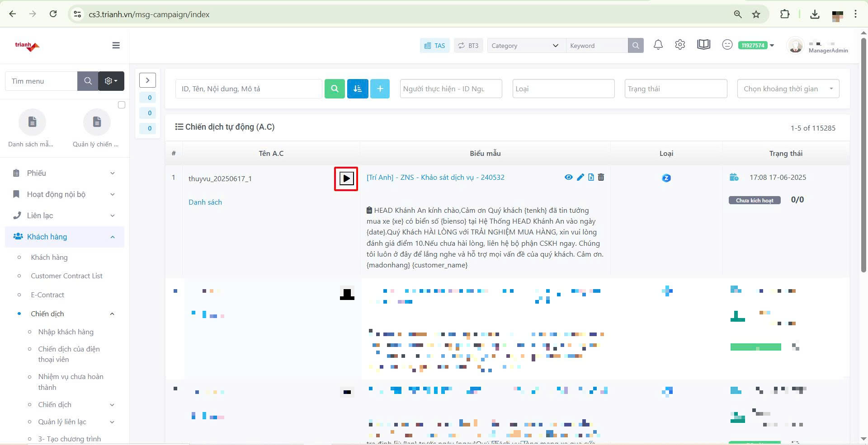Click the ManagerAdmin profile avatar

795,46
